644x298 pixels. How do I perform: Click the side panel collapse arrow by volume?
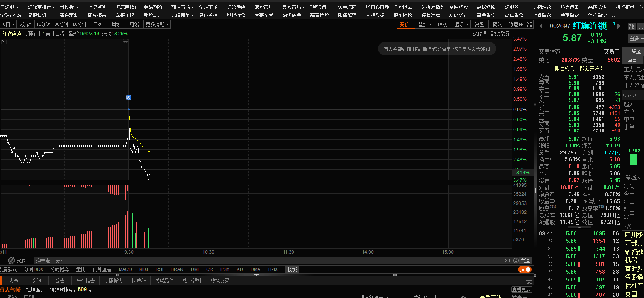tap(535, 190)
